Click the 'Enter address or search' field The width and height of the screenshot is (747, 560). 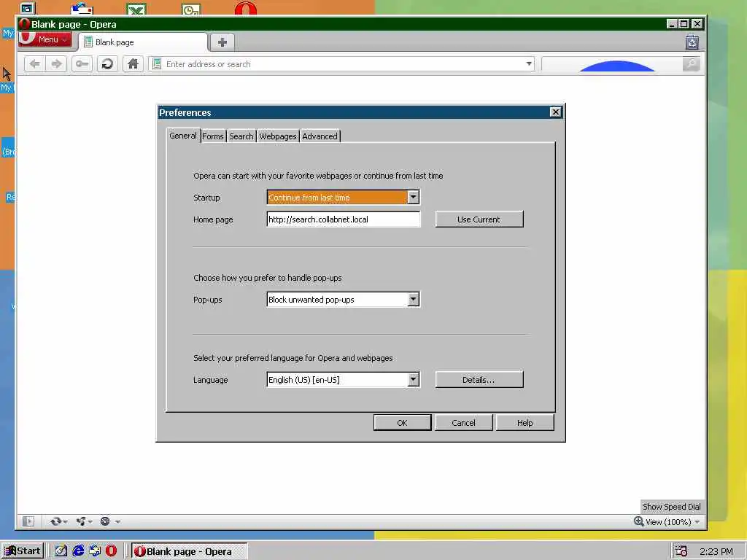341,64
